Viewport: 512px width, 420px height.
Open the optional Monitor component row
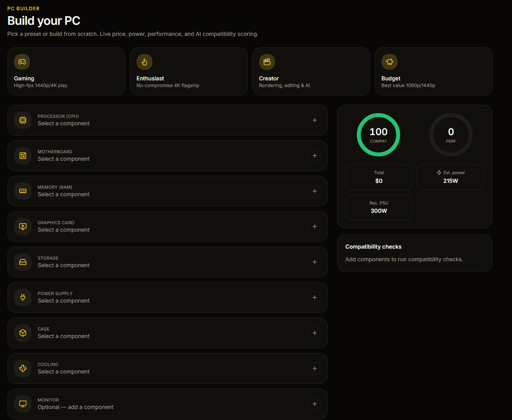click(x=167, y=404)
